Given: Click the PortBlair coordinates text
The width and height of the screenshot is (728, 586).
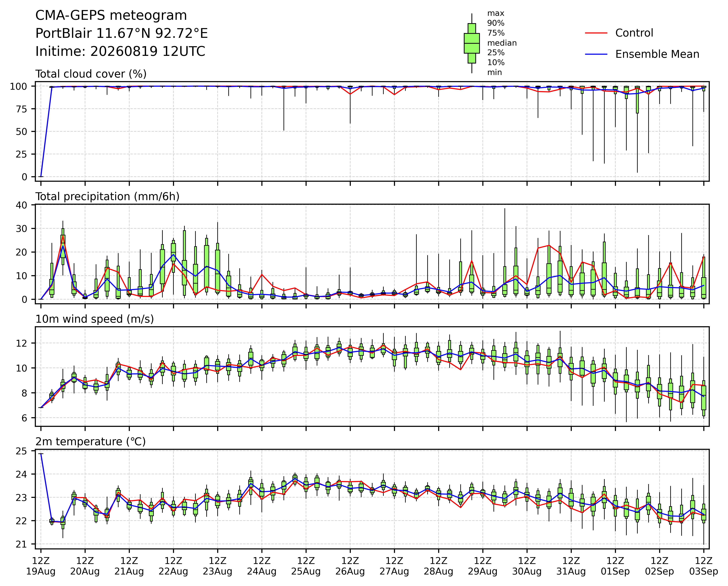Looking at the screenshot, I should point(122,34).
